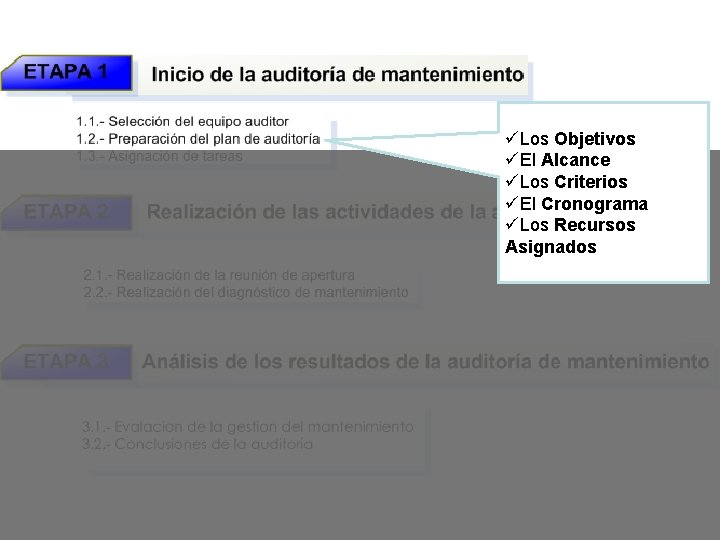
Task: Click 'El Alcance' in callout box
Action: [x=558, y=160]
